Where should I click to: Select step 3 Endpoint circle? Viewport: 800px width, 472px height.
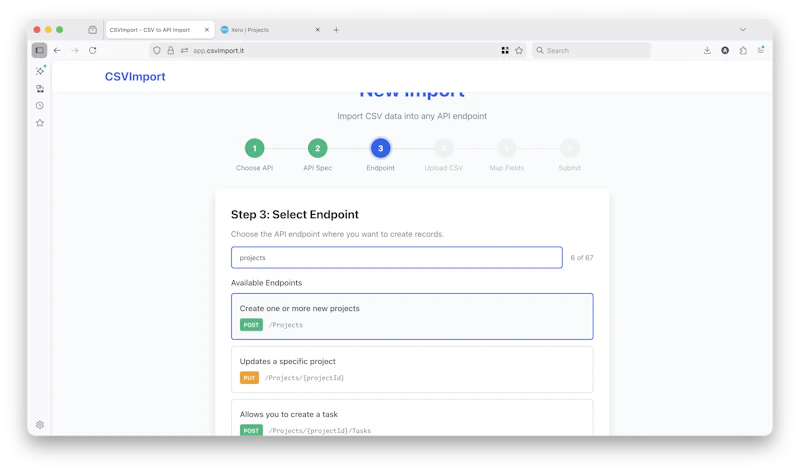[381, 148]
